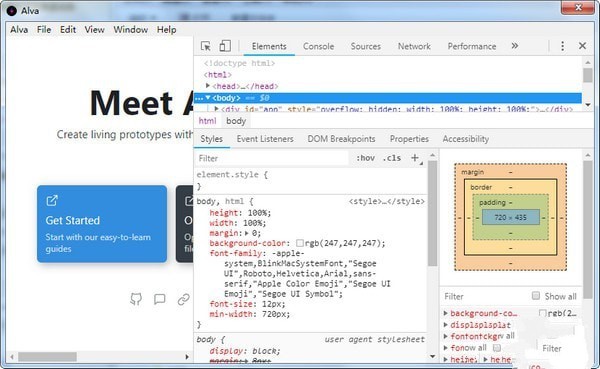Open the Window menu

tap(130, 29)
